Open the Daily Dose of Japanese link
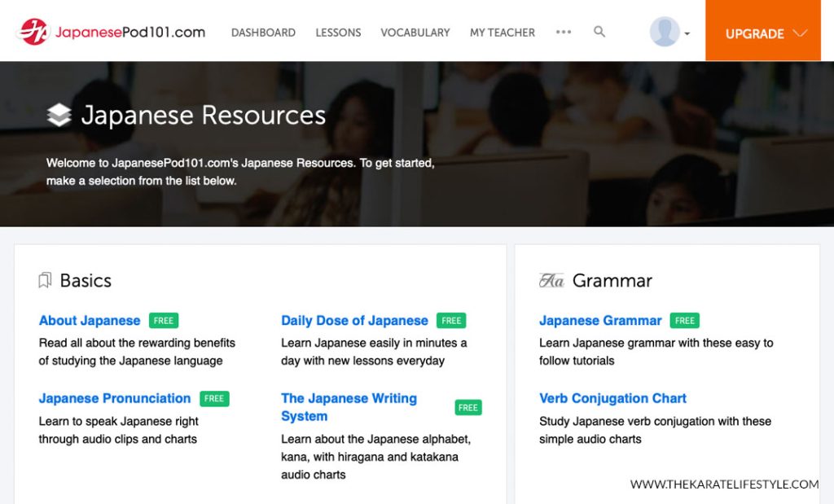Screen dimensions: 834x504 [x=355, y=321]
